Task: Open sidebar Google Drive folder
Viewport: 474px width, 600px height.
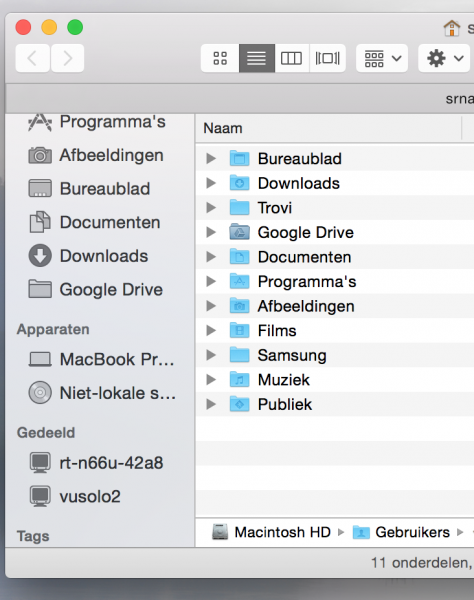Action: [x=96, y=289]
